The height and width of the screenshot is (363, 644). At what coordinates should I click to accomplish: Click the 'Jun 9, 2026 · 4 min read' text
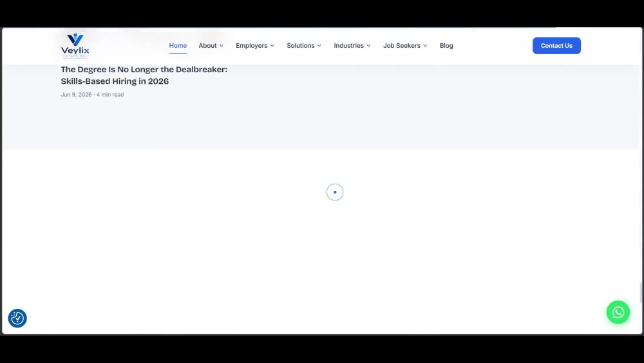pos(92,95)
